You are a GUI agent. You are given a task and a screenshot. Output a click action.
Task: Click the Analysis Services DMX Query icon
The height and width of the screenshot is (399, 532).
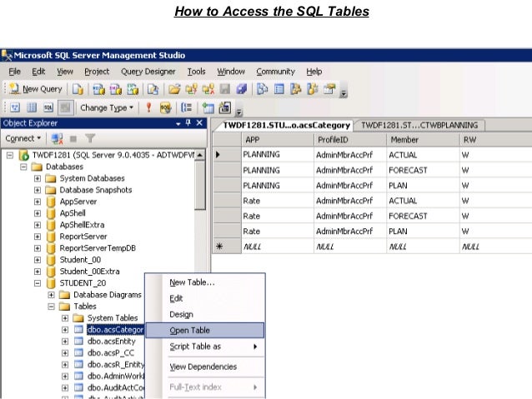pyautogui.click(x=115, y=89)
